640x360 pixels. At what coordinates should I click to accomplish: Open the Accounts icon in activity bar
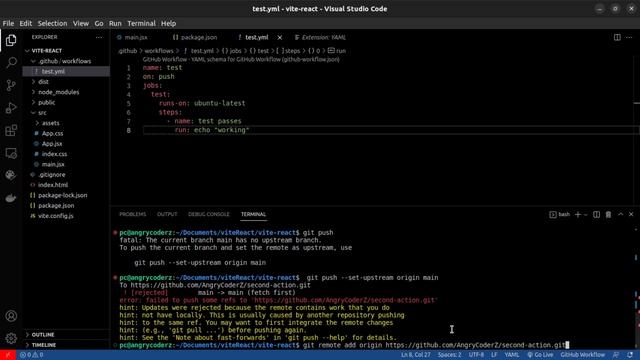pos(11,316)
